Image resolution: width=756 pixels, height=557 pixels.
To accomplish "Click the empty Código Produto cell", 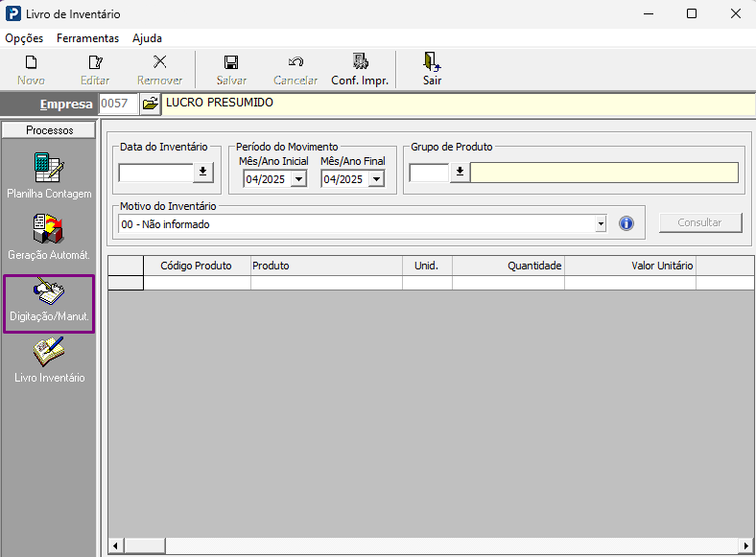I will (197, 283).
